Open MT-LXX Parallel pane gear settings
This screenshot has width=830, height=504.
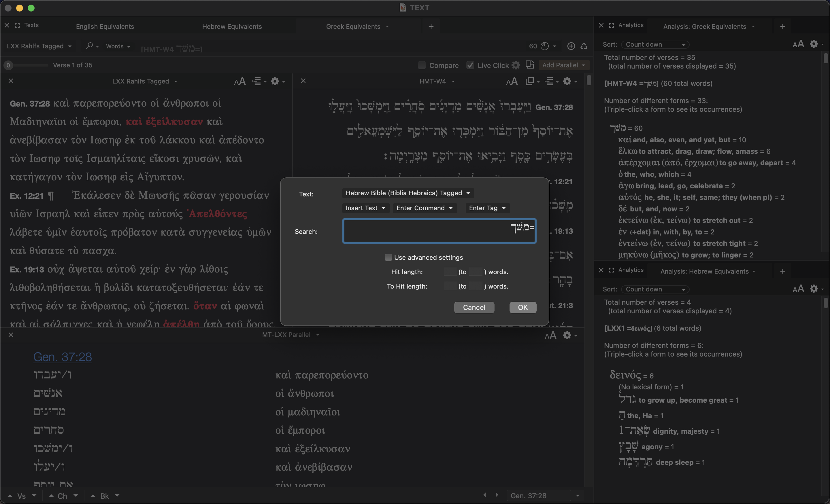(x=567, y=335)
